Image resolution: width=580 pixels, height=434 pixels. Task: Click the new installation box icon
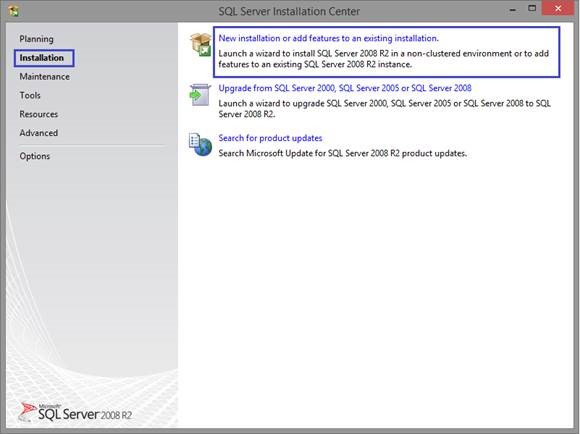pyautogui.click(x=200, y=44)
